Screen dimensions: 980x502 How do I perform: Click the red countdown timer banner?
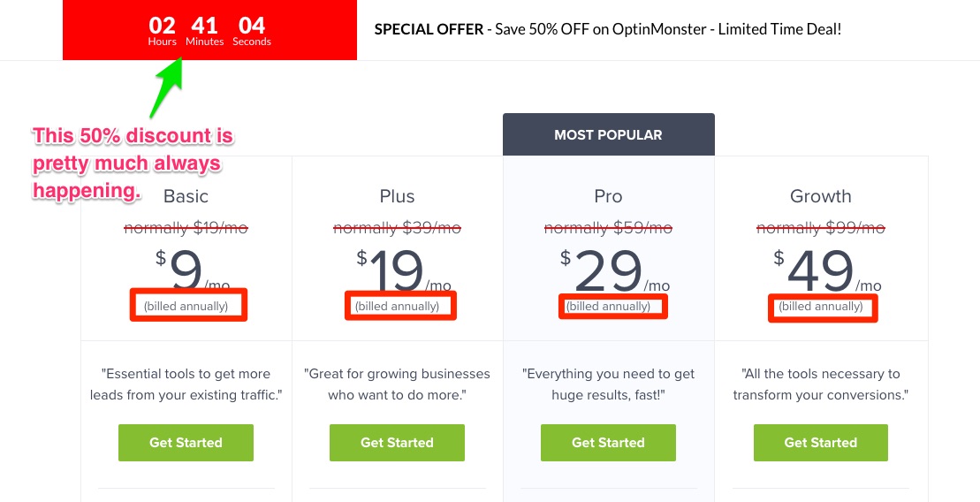point(210,30)
